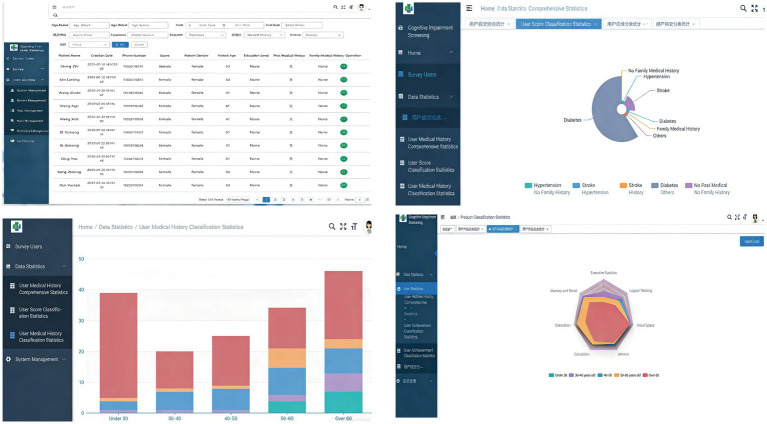This screenshot has width=767, height=424.
Task: Switch to the User Score Classification Statistics tab
Action: pyautogui.click(x=556, y=24)
